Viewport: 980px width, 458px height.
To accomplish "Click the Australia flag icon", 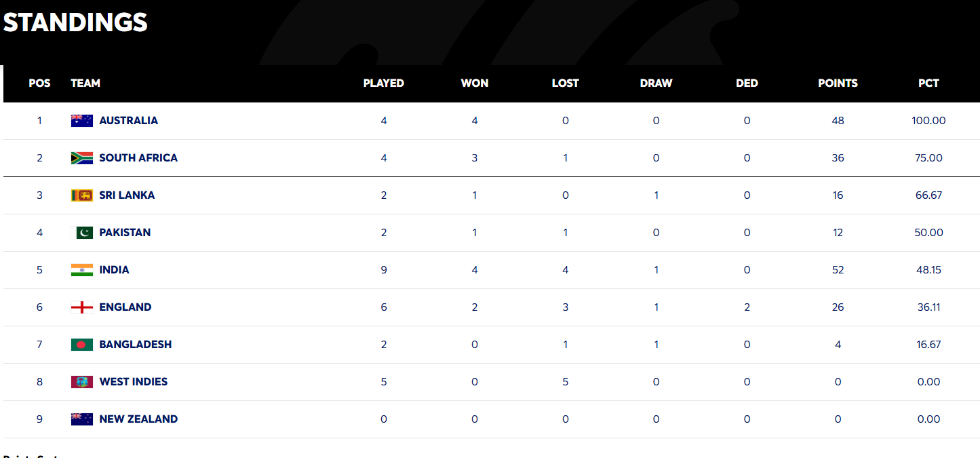I will [x=81, y=121].
